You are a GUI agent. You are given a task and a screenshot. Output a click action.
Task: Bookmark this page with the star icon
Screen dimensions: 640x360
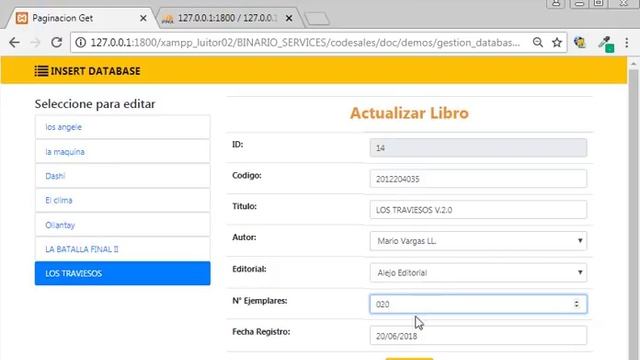pos(557,42)
